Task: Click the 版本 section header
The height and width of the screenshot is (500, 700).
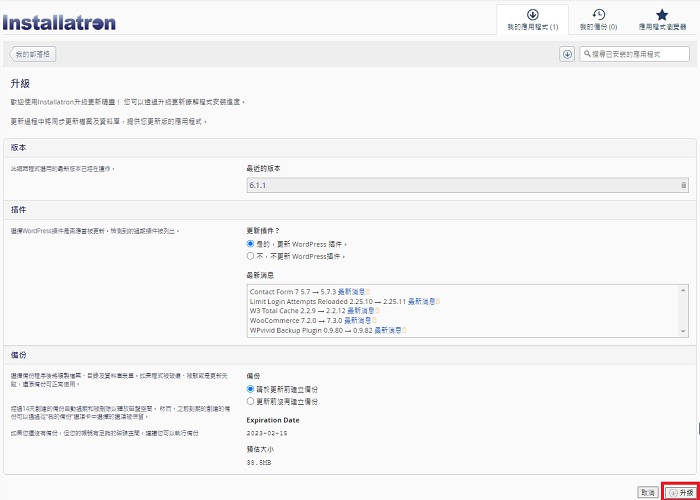Action: [350, 148]
